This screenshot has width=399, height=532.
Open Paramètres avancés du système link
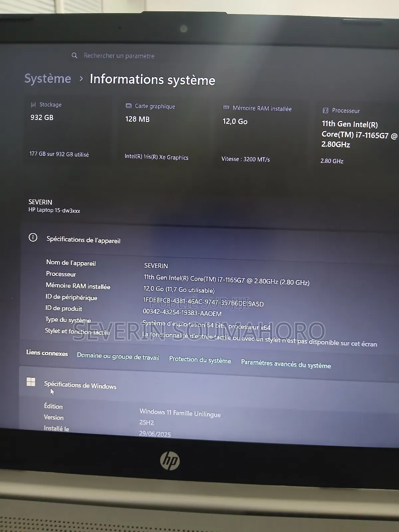(286, 364)
